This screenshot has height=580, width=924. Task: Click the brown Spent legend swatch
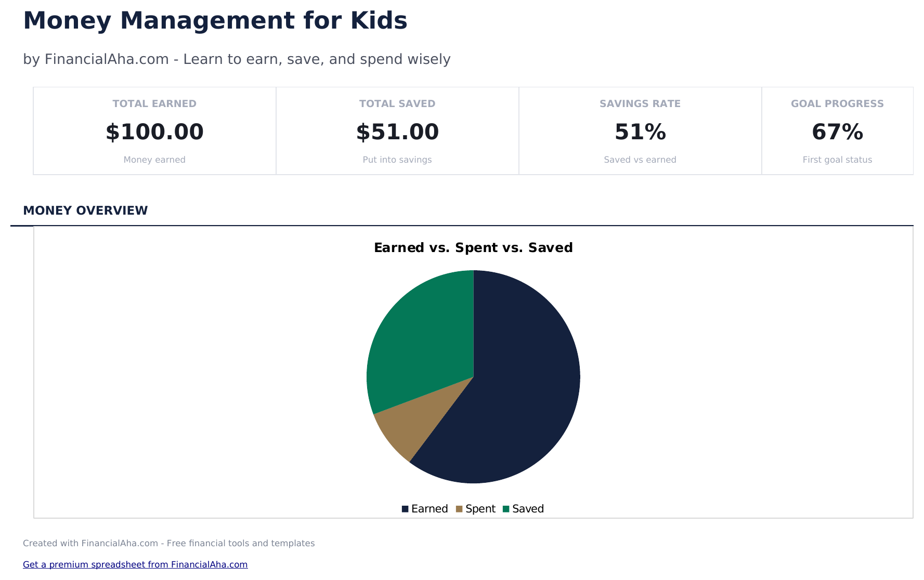pos(459,509)
